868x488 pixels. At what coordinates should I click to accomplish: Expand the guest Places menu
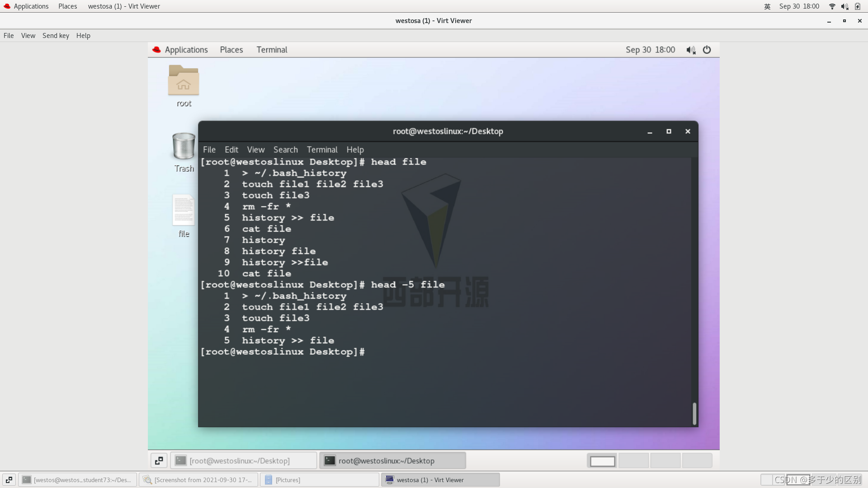coord(231,50)
